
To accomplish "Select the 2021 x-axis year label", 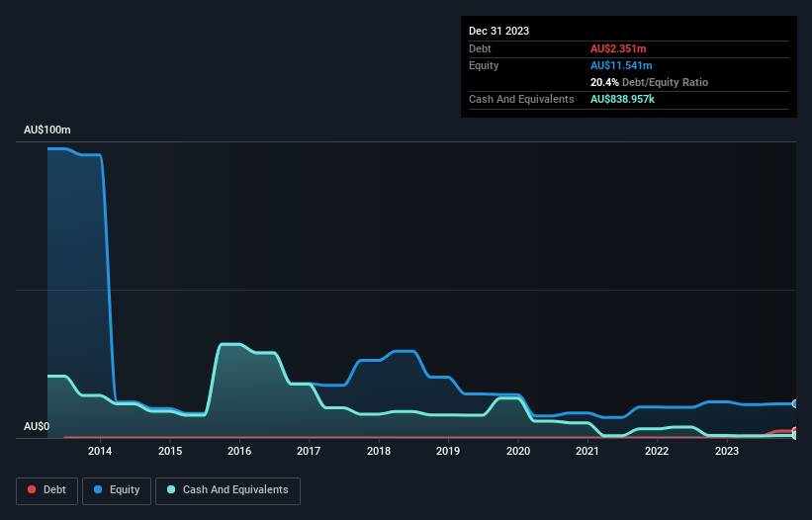I will click(587, 452).
